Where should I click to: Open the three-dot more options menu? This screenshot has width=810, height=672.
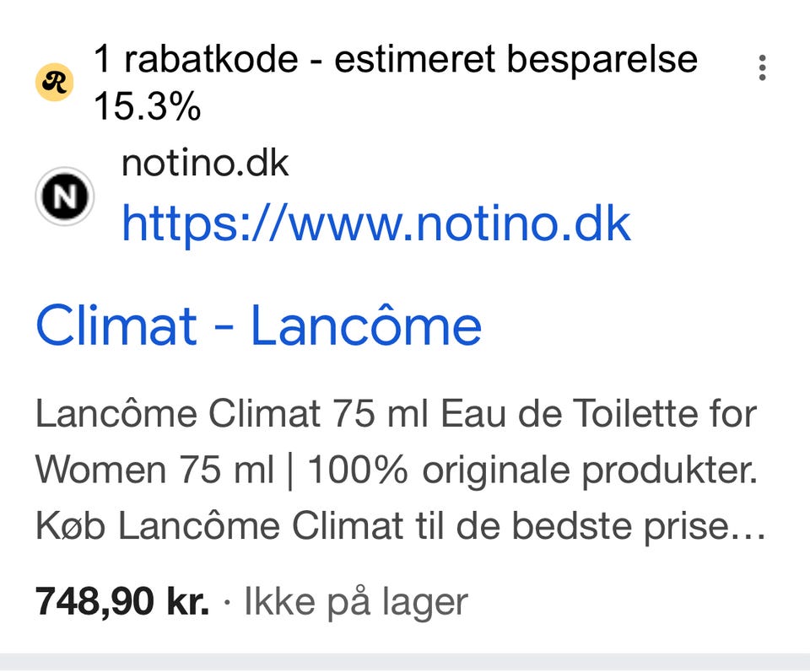click(762, 67)
